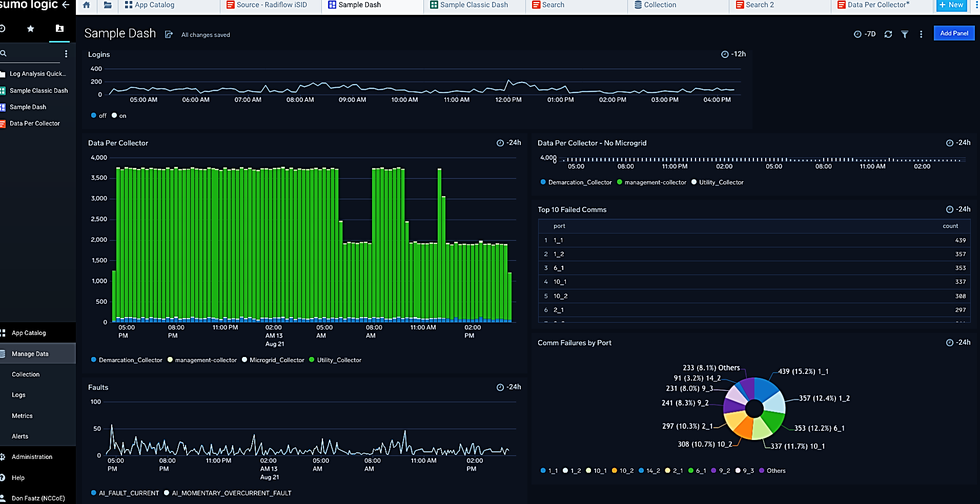
Task: Open the Favorites star icon in sidebar
Action: (31, 29)
